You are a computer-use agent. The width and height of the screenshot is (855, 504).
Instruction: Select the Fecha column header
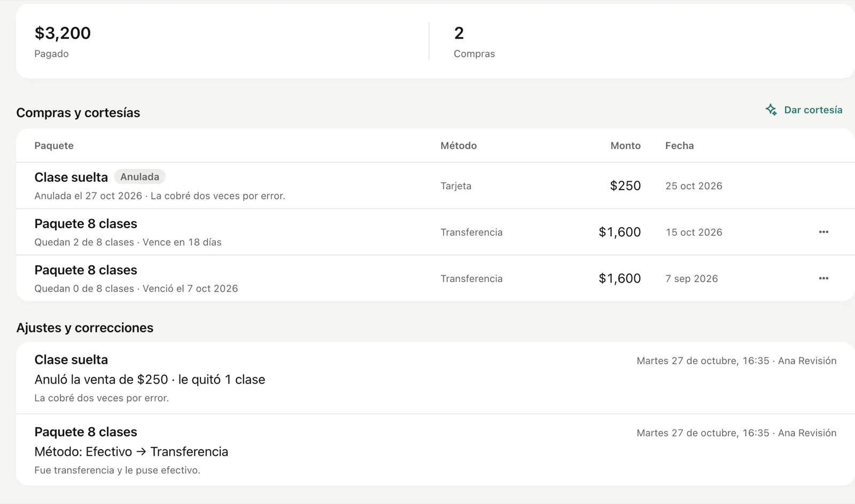(x=679, y=145)
